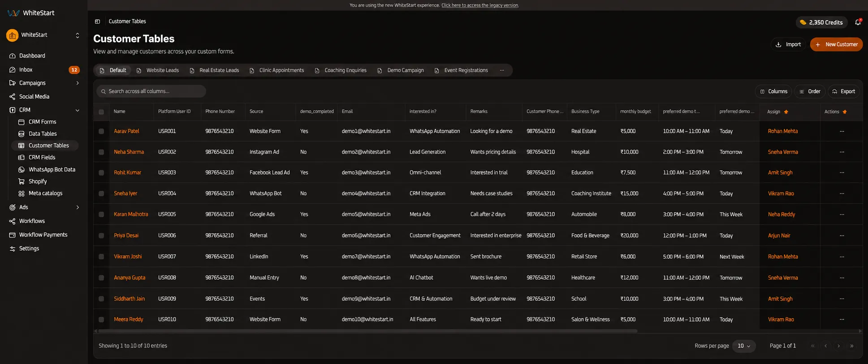Switch to the Clinic Appointments tab
The image size is (868, 364).
(x=277, y=70)
